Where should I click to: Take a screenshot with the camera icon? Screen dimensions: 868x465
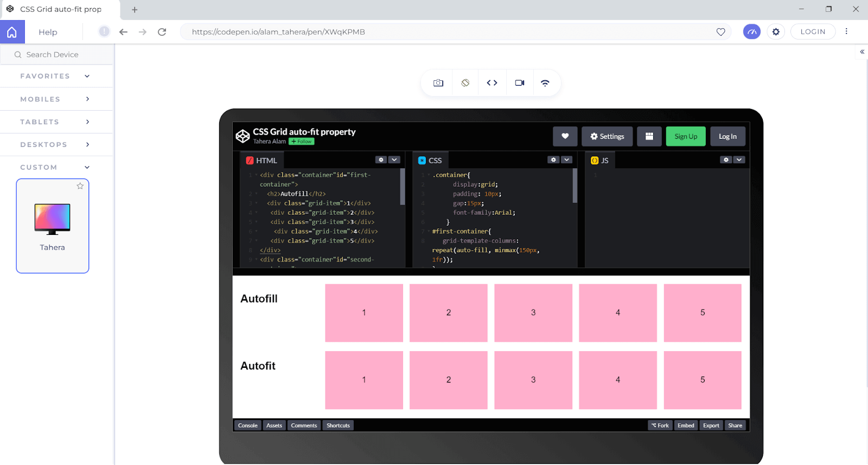point(438,83)
